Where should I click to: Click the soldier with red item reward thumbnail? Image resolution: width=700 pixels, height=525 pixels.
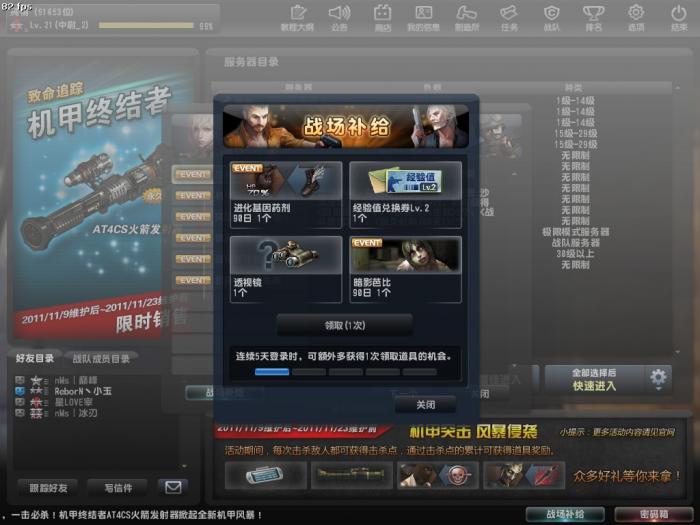(524, 475)
